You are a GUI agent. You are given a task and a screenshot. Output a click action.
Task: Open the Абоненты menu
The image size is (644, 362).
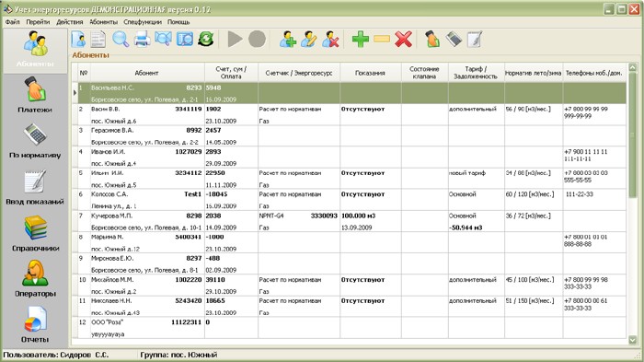coord(103,22)
